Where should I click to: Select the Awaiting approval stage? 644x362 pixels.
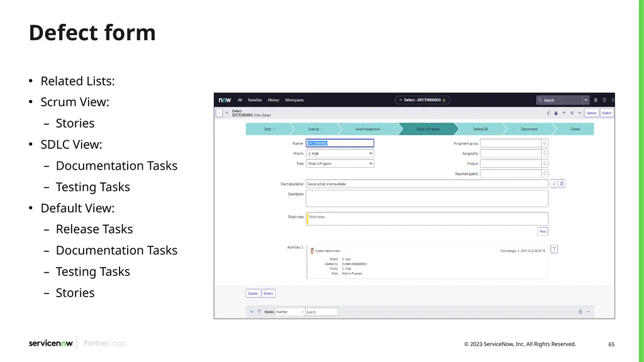369,129
